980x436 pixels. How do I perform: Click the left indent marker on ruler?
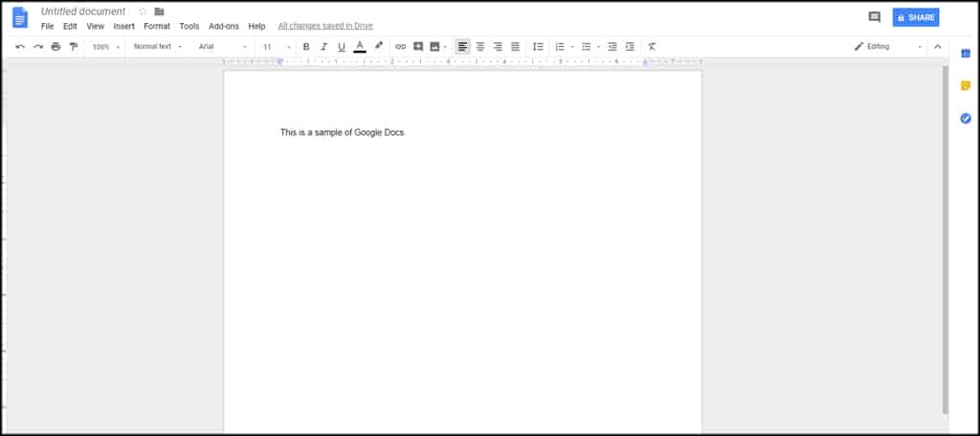coord(280,62)
